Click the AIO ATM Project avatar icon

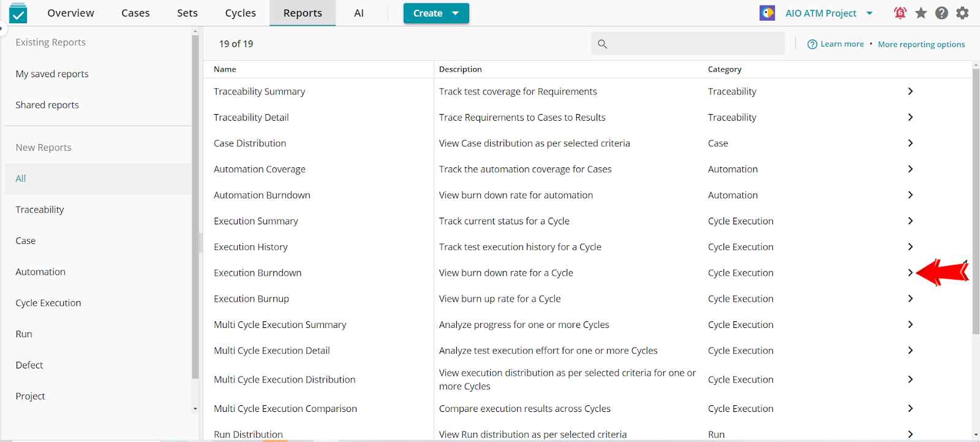coord(767,13)
